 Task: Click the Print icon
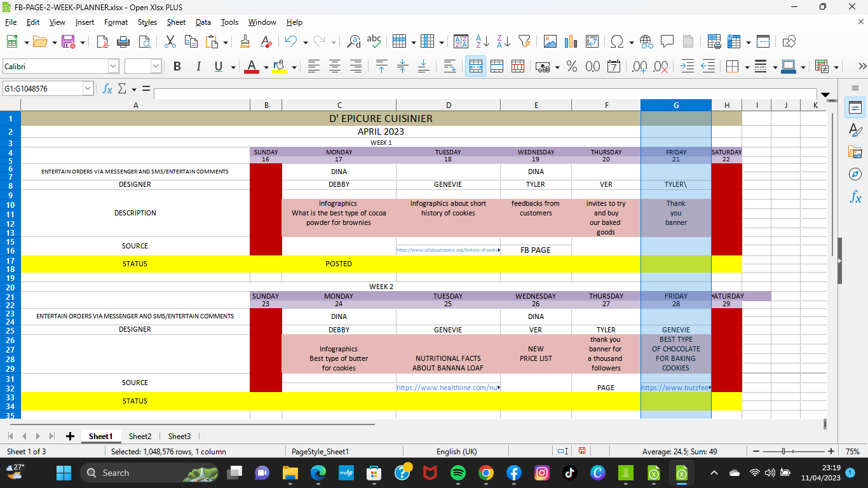123,41
